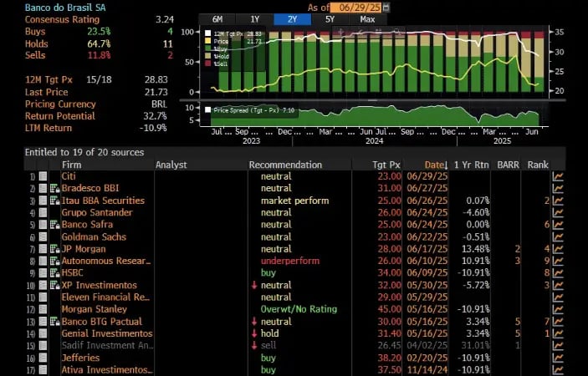Viewport: 588px width, 376px height.
Task: Open the chart icon in the Grupo Santander row
Action: pos(558,213)
